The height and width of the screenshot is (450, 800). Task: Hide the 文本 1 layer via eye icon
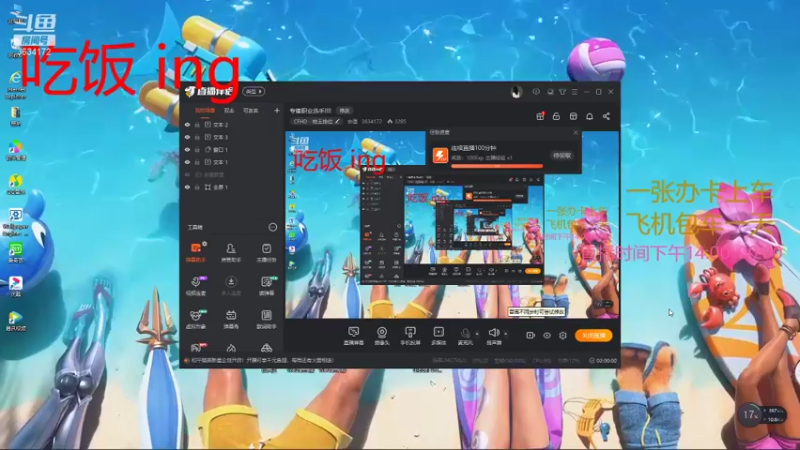187,162
